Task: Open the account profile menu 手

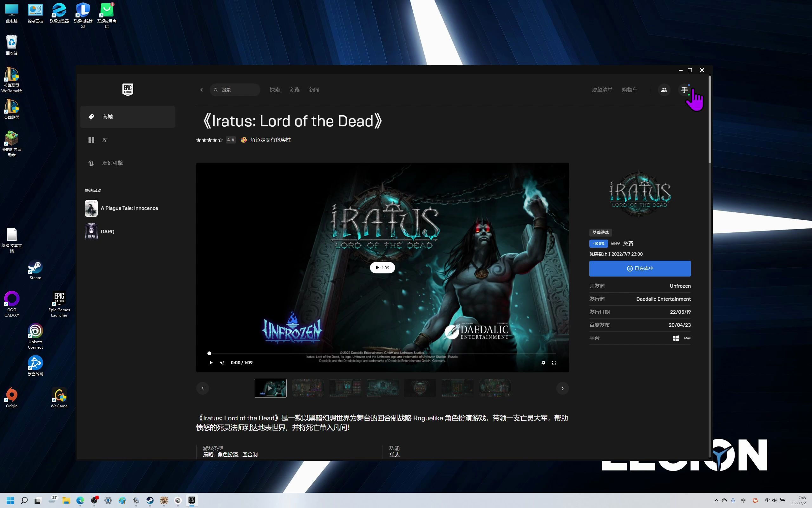Action: 684,90
